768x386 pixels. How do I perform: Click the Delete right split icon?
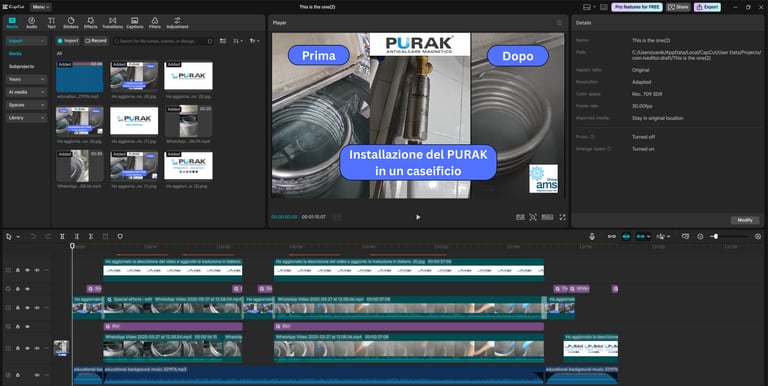coord(91,237)
